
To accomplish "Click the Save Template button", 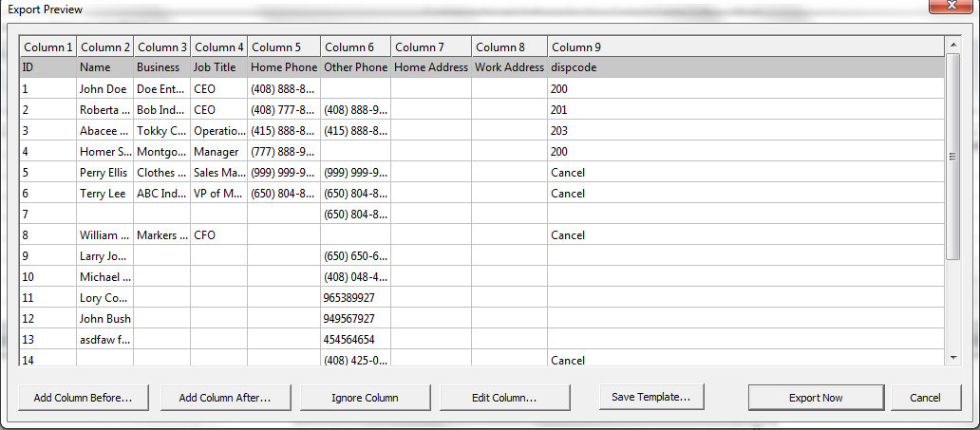I will (x=650, y=396).
